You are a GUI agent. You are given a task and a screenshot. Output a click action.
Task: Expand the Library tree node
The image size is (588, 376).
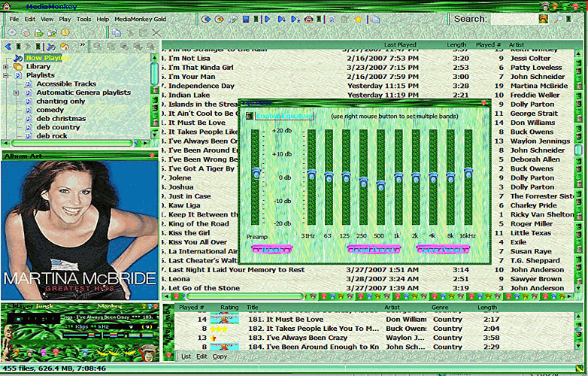tap(6, 66)
